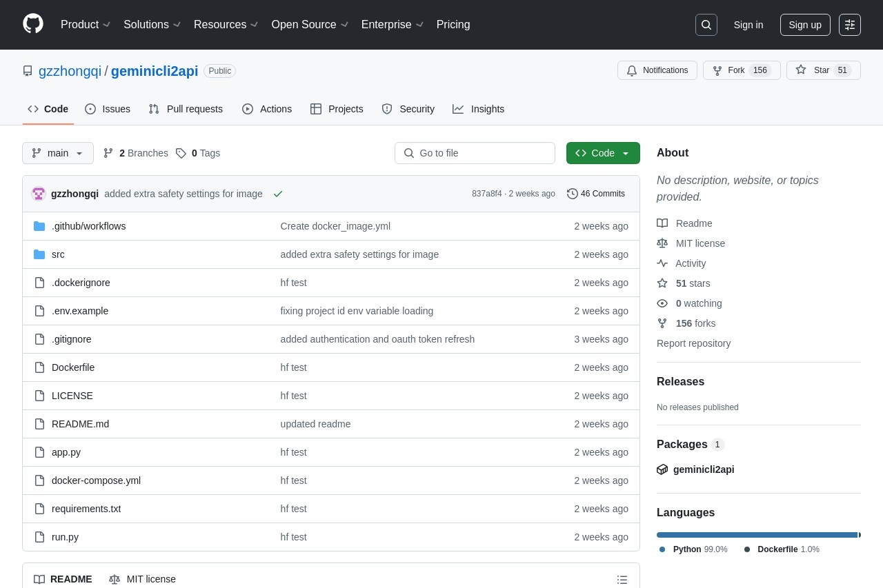Switch to the Code tab

pyautogui.click(x=48, y=109)
